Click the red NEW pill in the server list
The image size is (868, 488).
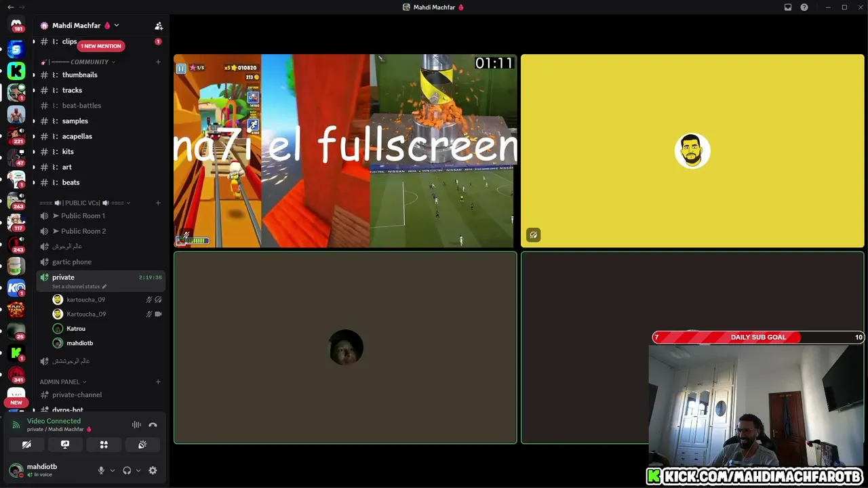[16, 403]
